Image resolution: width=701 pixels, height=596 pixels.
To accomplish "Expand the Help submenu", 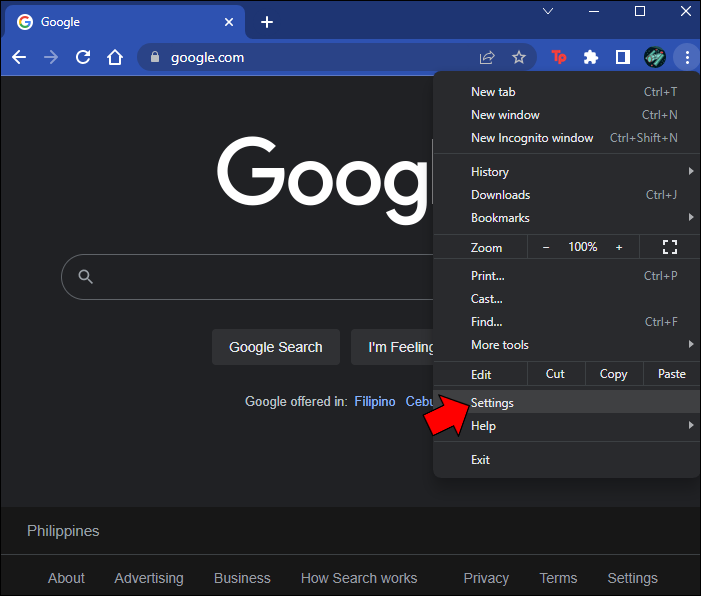I will [x=566, y=426].
